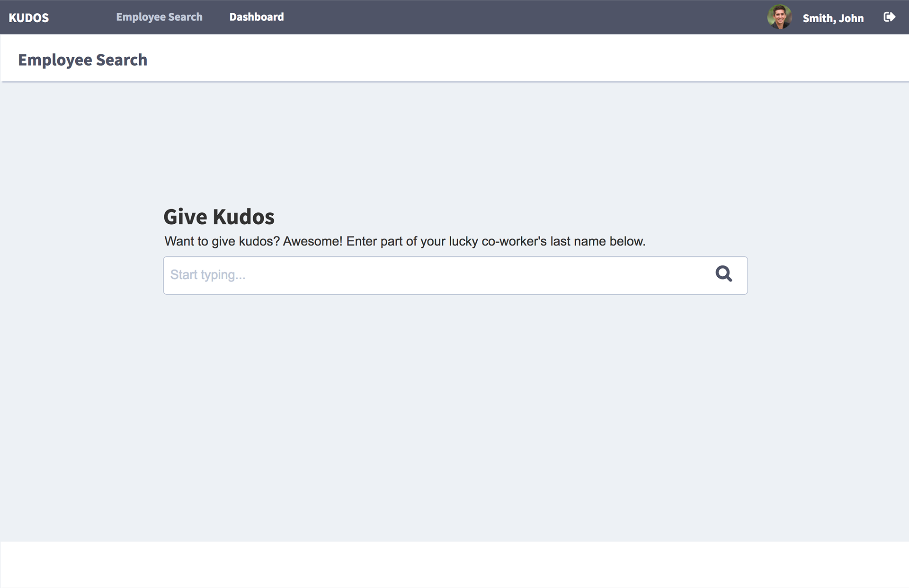Go to the Dashboard navigation item
This screenshot has height=588, width=909.
click(257, 17)
